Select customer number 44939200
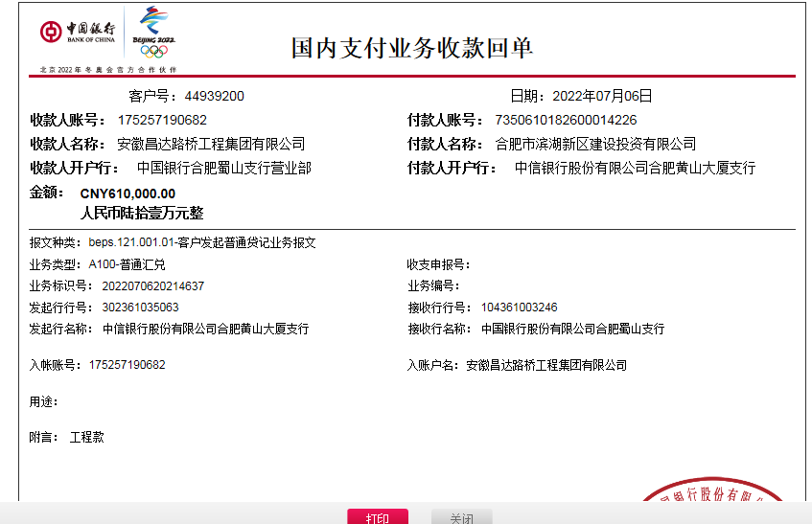Viewport: 812px width, 524px height. click(x=215, y=96)
